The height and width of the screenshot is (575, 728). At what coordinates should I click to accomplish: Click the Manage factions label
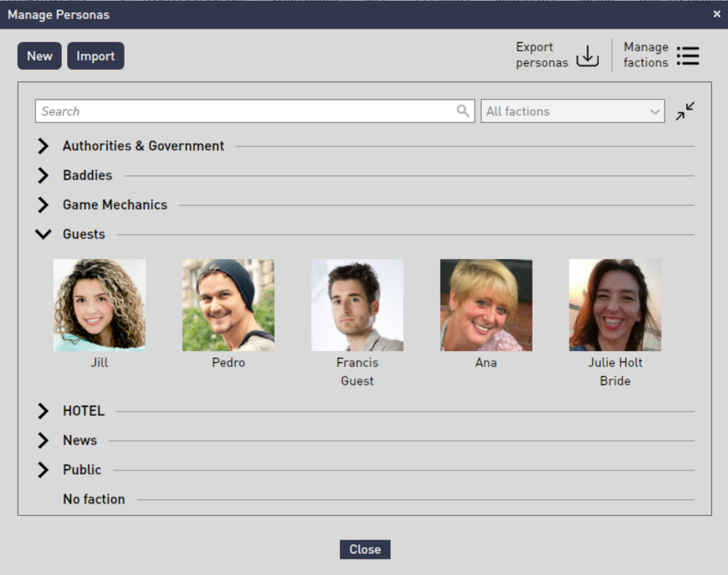click(x=645, y=54)
